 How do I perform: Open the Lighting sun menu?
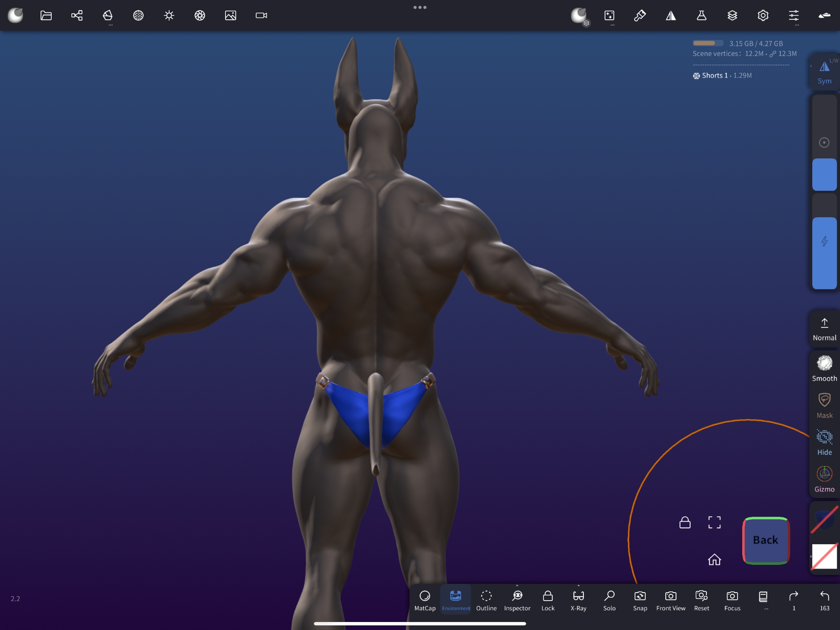pos(169,16)
